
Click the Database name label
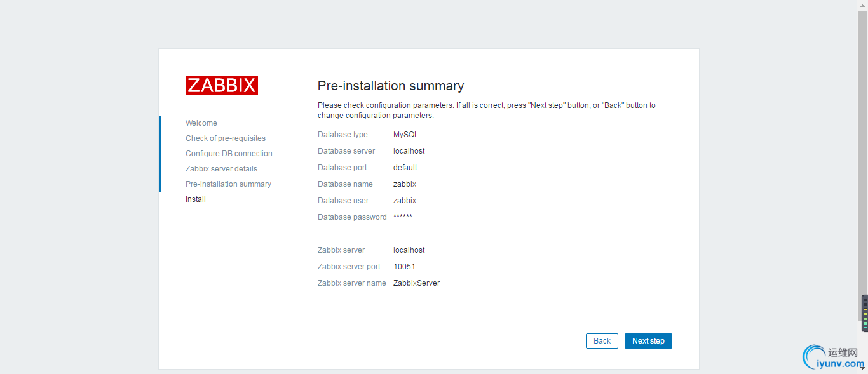click(345, 184)
